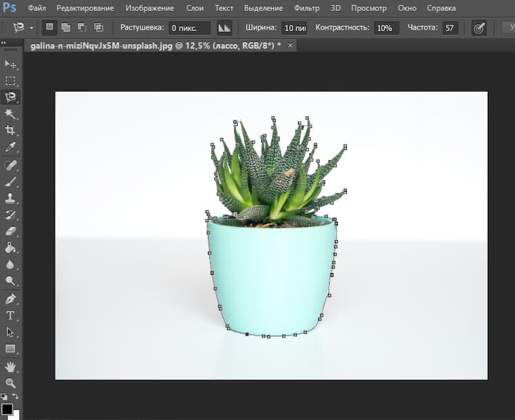Select the Eyedropper tool
The image size is (515, 420).
(10, 147)
